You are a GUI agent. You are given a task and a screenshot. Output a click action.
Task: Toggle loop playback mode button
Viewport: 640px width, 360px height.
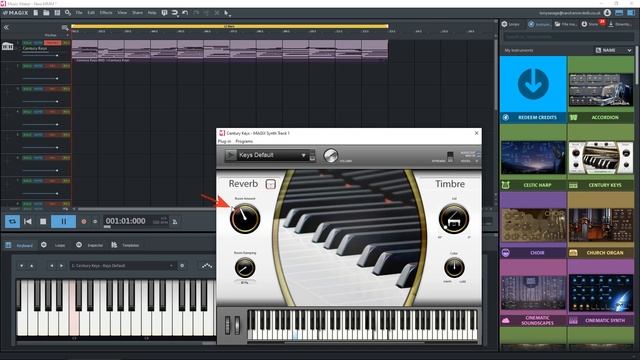coord(12,221)
